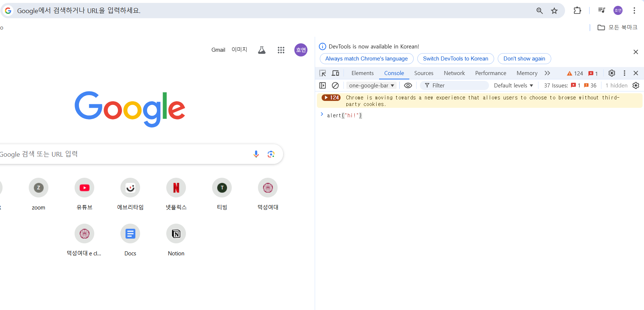This screenshot has width=644, height=310.
Task: Open the Google account avatar on page
Action: 301,50
